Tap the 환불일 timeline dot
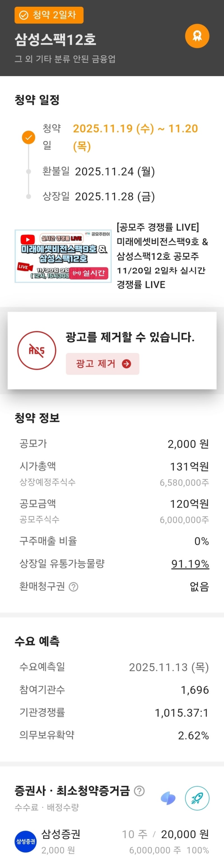The image size is (224, 868). pos(29,172)
